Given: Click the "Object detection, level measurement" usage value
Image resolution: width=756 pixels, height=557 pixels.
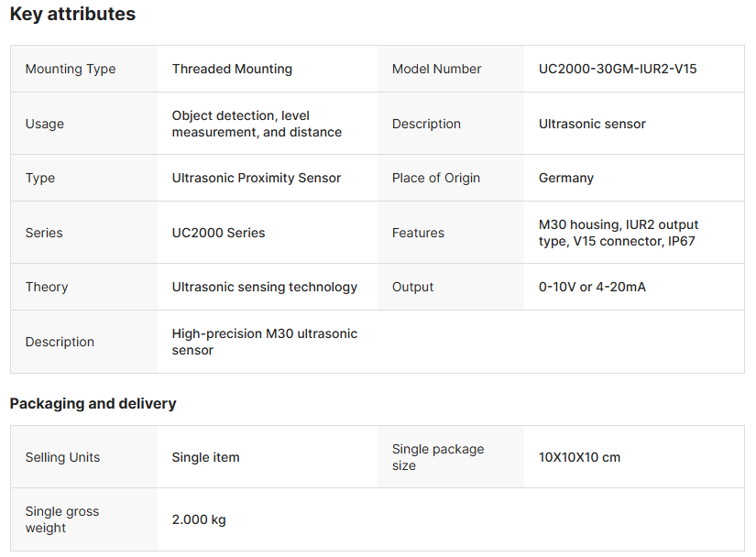Looking at the screenshot, I should (256, 124).
